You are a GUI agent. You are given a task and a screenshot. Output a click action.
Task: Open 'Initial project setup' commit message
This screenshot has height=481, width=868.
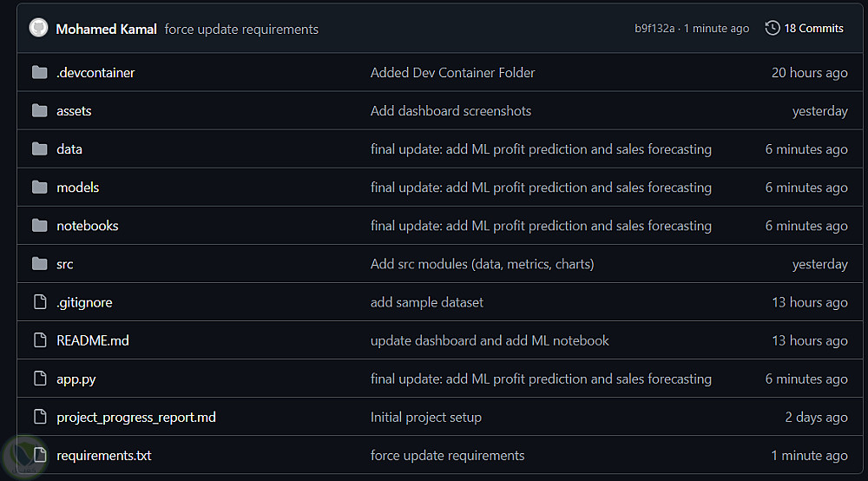425,417
